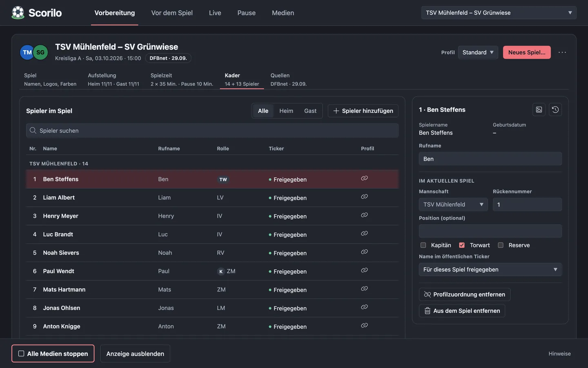This screenshot has height=368, width=588.
Task: Open the Mannschaft TSV Mühlenfeld dropdown
Action: pyautogui.click(x=454, y=204)
